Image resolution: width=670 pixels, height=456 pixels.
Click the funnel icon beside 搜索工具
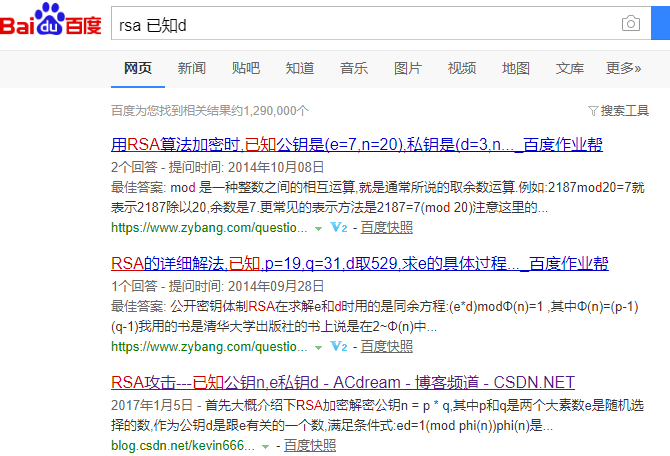(593, 111)
